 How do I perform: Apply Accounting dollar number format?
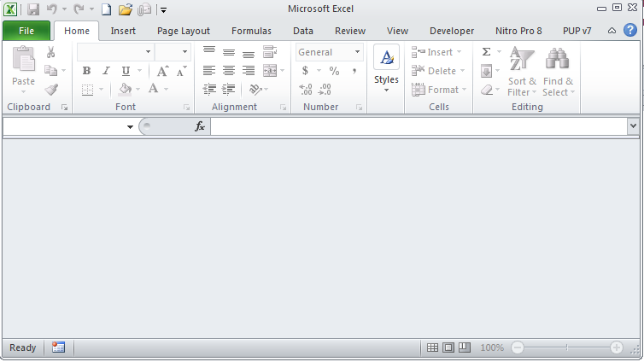(x=305, y=71)
